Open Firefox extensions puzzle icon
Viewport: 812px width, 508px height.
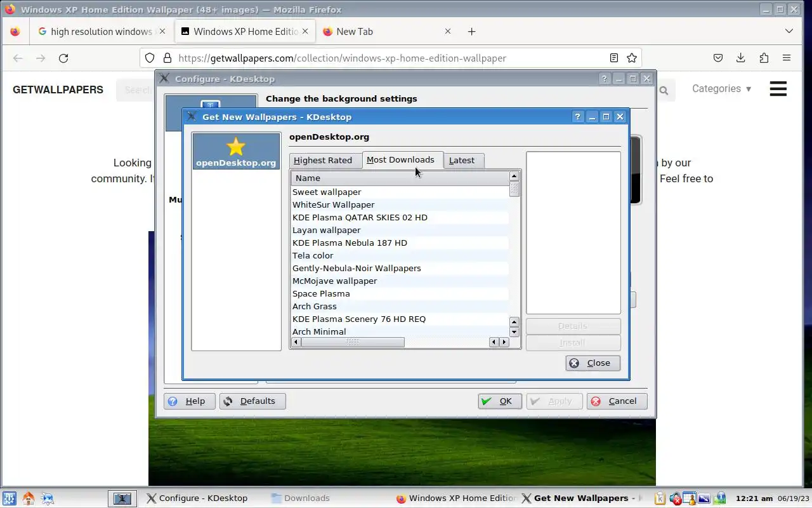[x=764, y=58]
